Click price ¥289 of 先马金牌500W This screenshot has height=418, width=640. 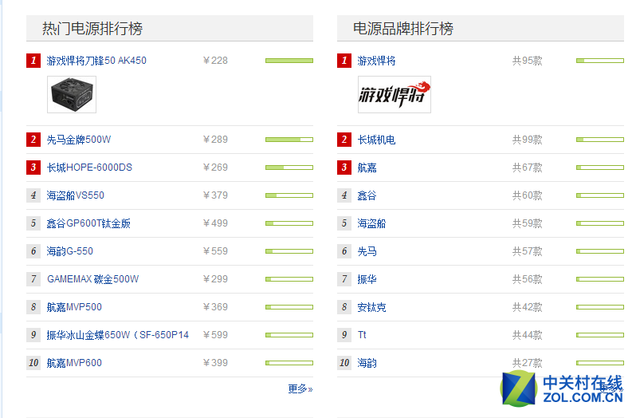click(x=216, y=140)
